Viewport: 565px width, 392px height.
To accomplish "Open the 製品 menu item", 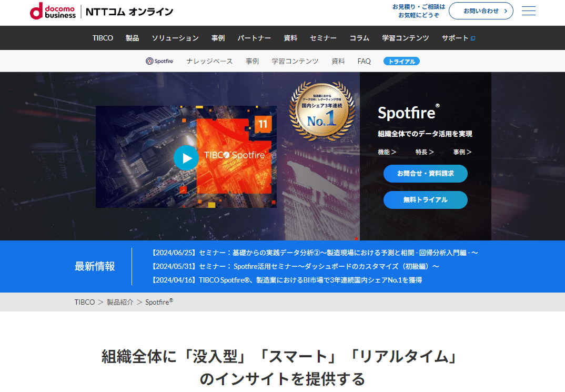I will click(x=132, y=38).
